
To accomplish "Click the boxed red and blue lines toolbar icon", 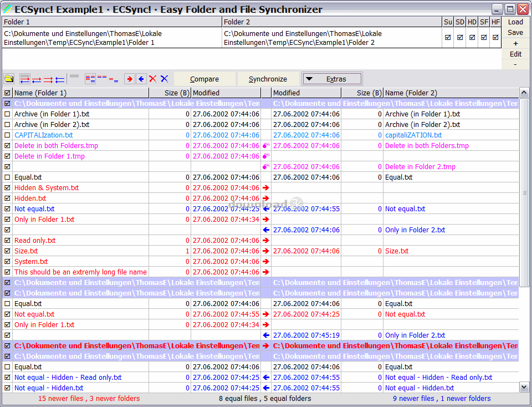I will [x=90, y=79].
